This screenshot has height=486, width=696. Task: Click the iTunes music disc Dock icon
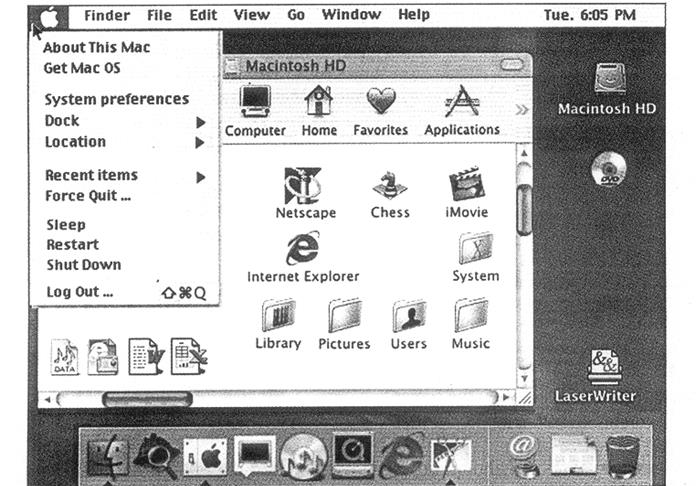pos(304,457)
